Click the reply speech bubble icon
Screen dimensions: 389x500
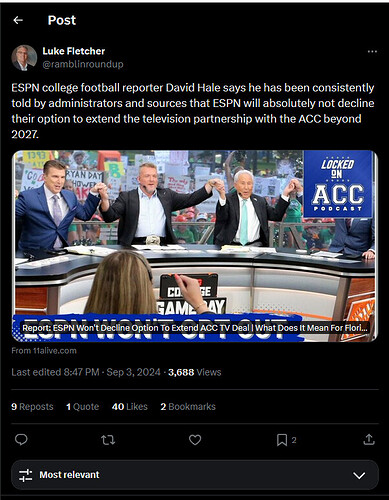pos(21,440)
